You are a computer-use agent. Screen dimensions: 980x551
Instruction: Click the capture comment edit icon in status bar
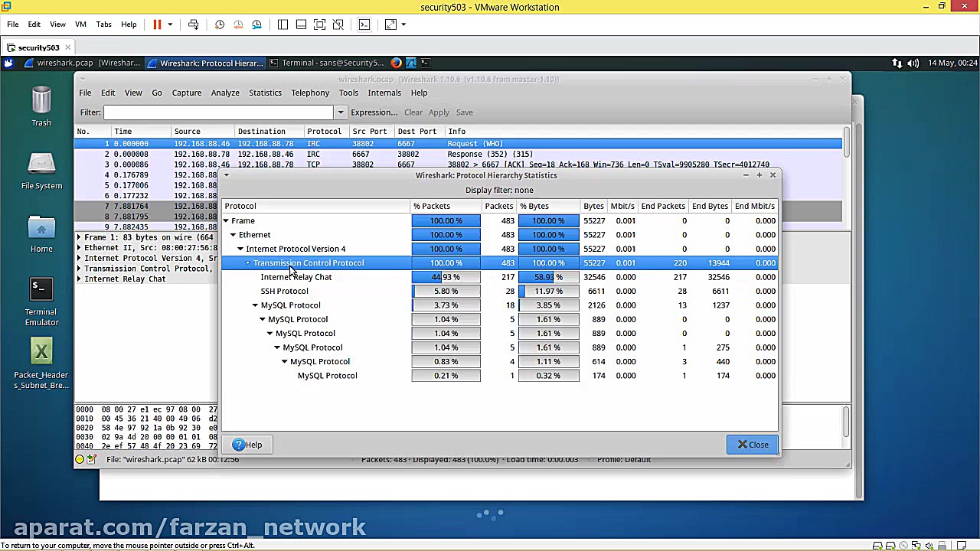92,459
